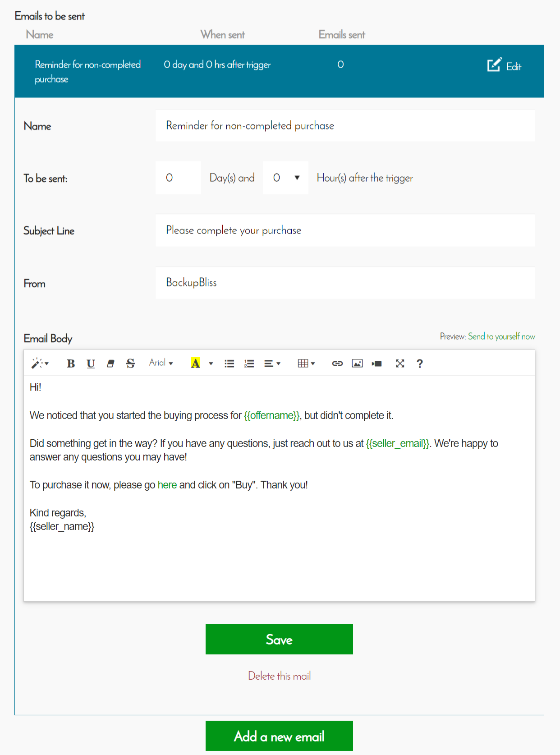560x755 pixels.
Task: Open the editor help dialog
Action: click(x=420, y=364)
